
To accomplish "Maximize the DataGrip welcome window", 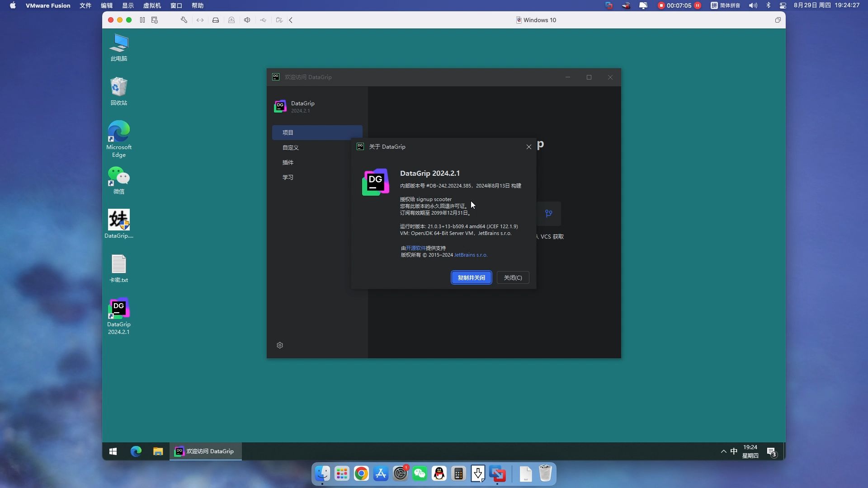I will click(589, 77).
